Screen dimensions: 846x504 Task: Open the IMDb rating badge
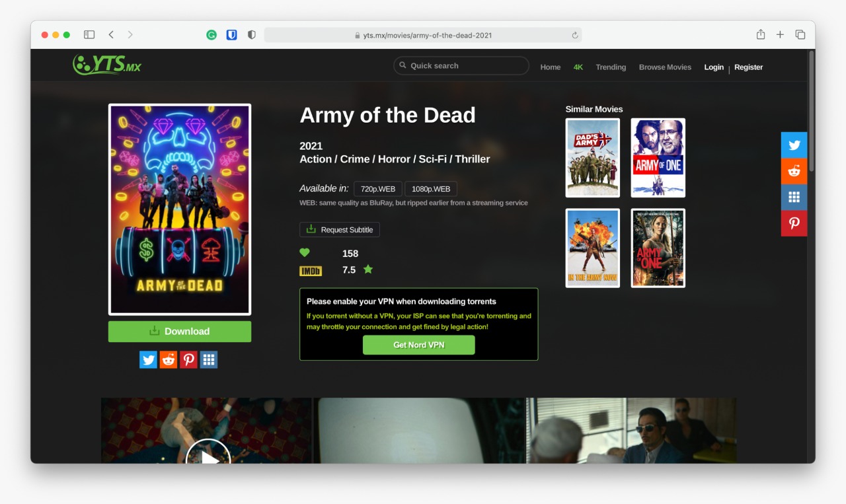pos(311,271)
